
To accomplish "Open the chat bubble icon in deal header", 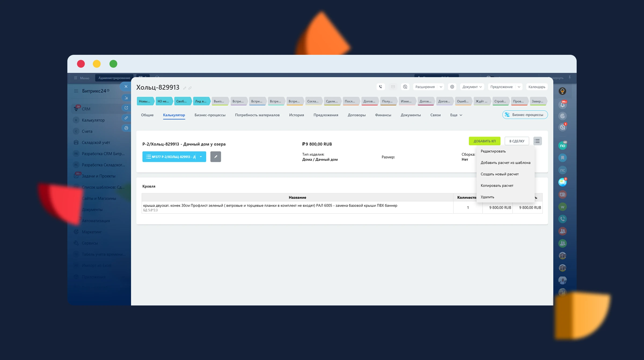I will [x=405, y=87].
